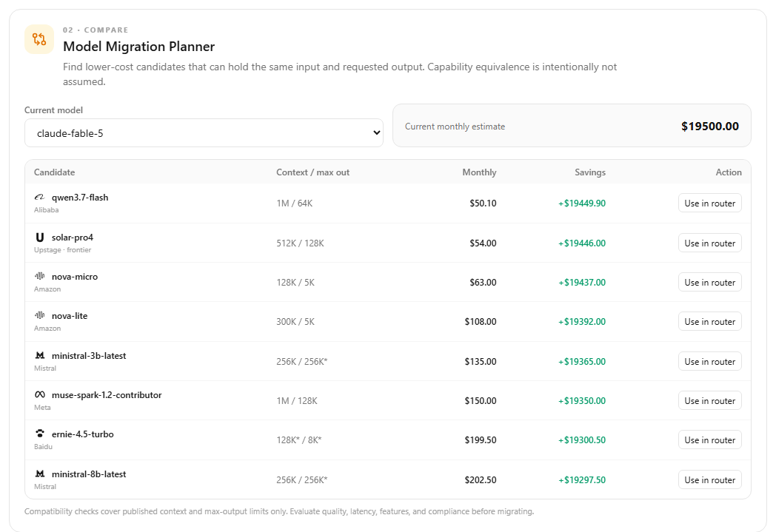The width and height of the screenshot is (776, 532).
Task: Click the compatibility checks footnote text
Action: tap(279, 511)
